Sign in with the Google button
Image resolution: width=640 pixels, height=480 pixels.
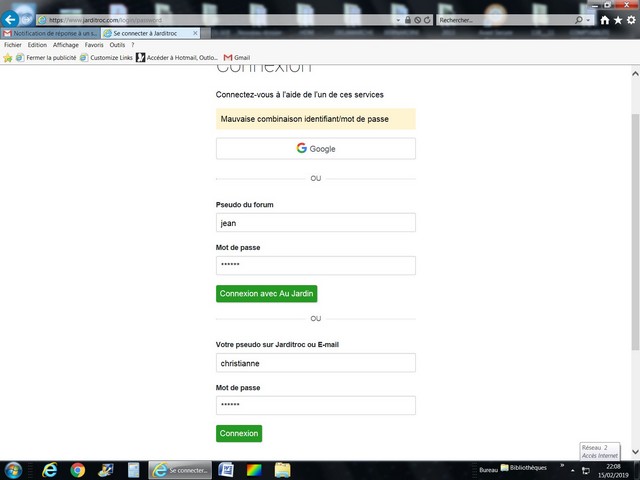tap(315, 149)
